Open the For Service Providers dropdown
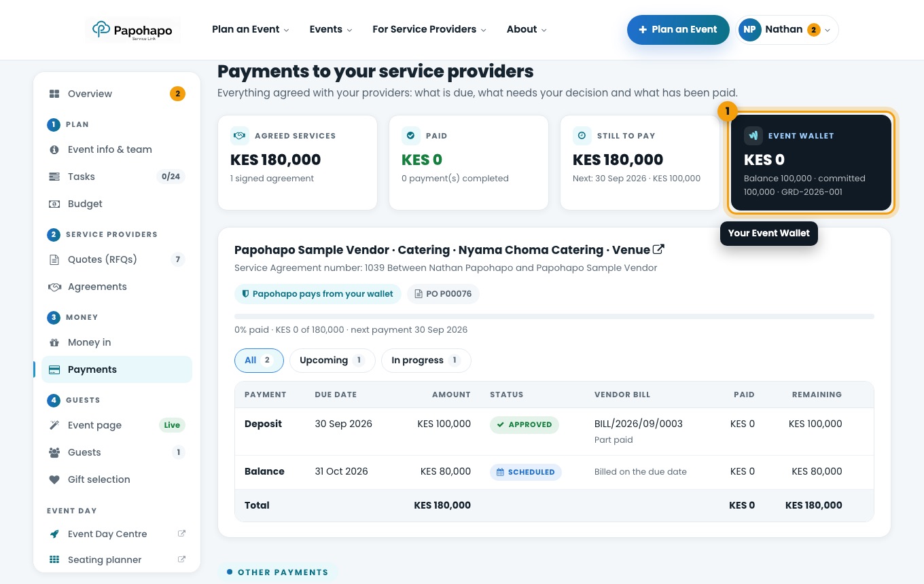Viewport: 924px width, 584px height. pyautogui.click(x=429, y=29)
